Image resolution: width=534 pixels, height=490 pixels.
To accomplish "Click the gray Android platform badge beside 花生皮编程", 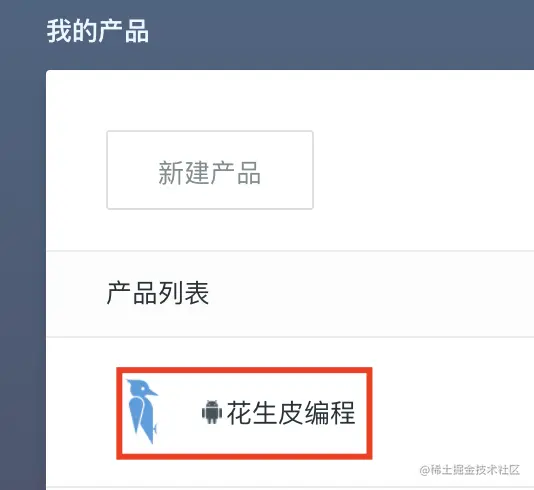I will [x=212, y=412].
